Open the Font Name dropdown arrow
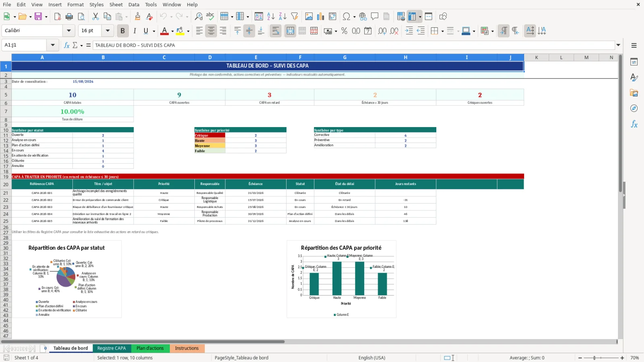644x362 pixels. (x=69, y=31)
